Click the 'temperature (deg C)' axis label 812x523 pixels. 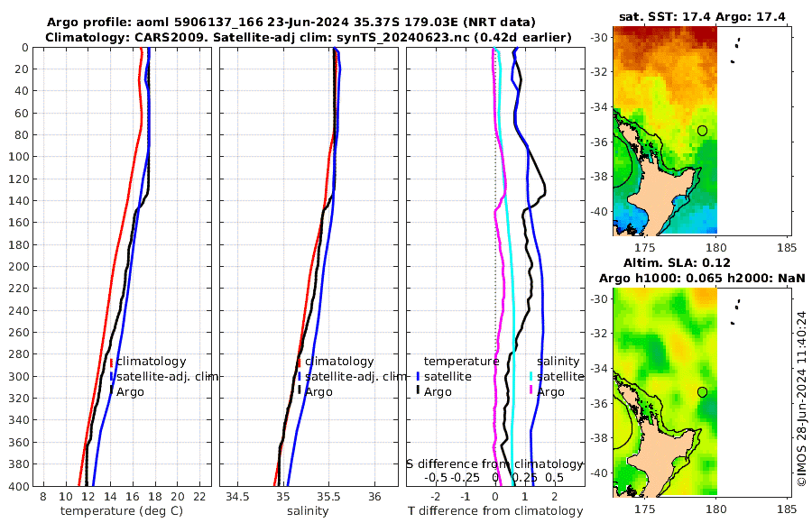122,511
